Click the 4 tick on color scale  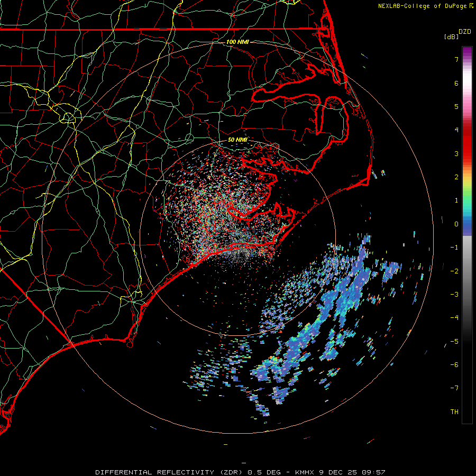tap(456, 130)
